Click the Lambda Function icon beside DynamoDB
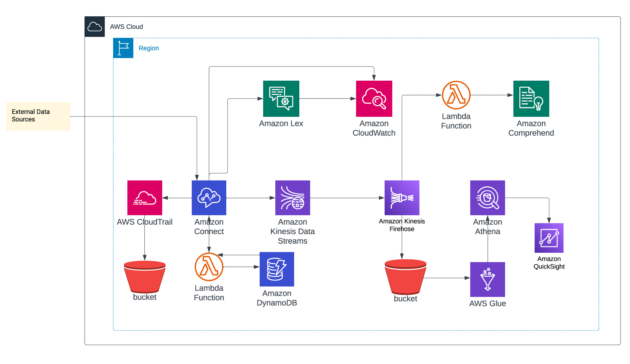The width and height of the screenshot is (630, 364). coord(209,267)
